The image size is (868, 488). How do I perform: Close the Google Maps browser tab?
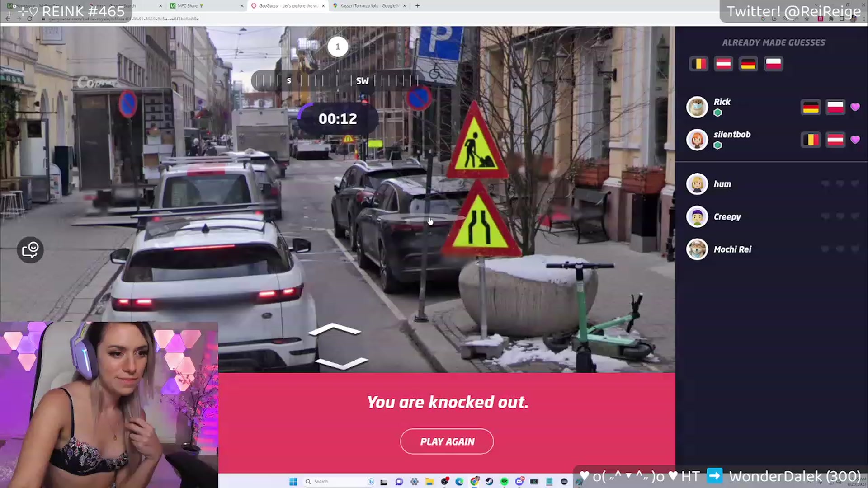click(x=405, y=6)
